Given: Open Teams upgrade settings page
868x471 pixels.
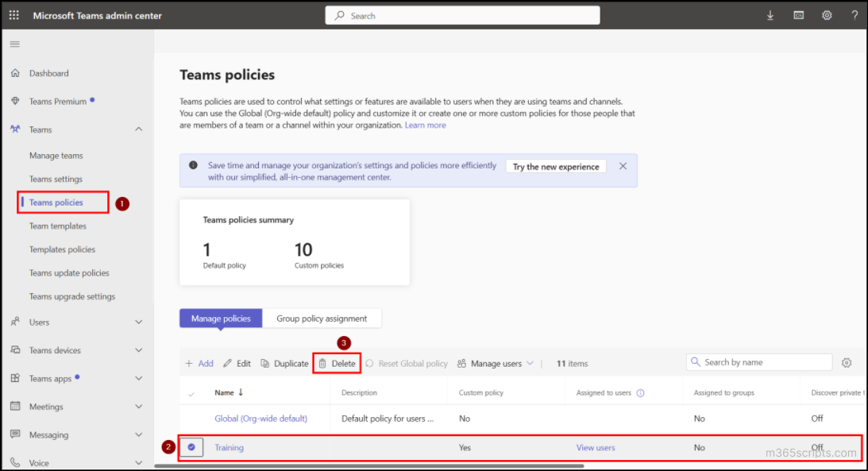Looking at the screenshot, I should pyautogui.click(x=72, y=296).
